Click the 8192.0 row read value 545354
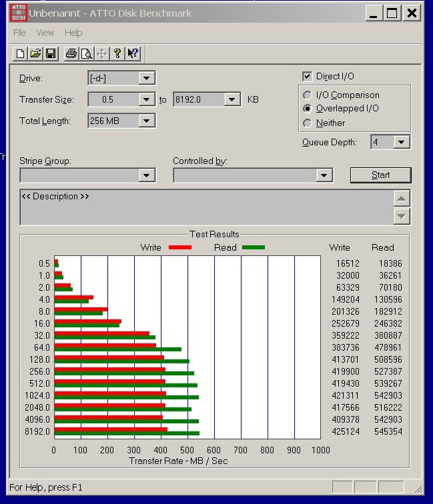Viewport: 433px width, 504px height. point(388,431)
